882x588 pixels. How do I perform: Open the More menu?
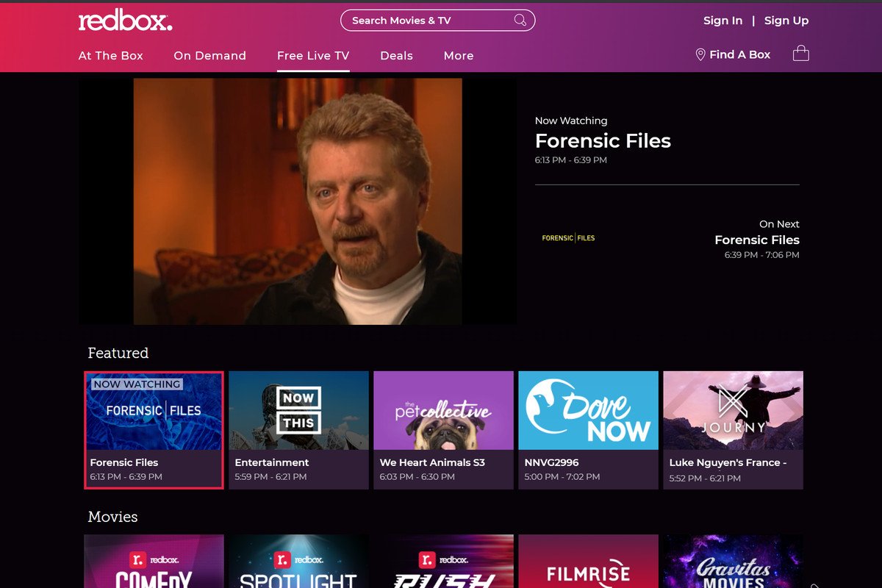[459, 56]
